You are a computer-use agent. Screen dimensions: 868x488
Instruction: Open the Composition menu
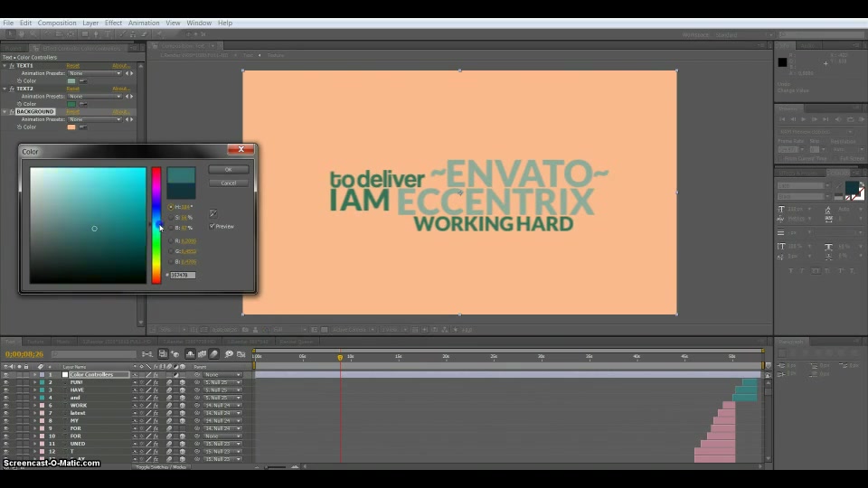(57, 23)
